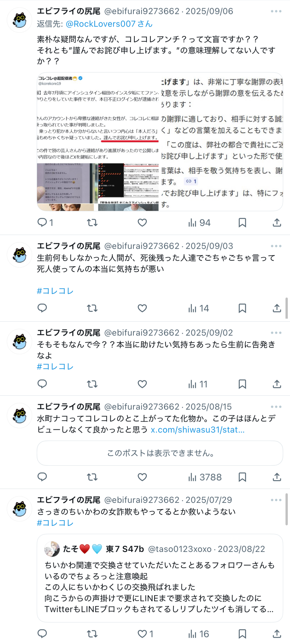This screenshot has width=290, height=644.
Task: Open the #コレコレ hashtag in 2025/09/03 post
Action: click(55, 291)
